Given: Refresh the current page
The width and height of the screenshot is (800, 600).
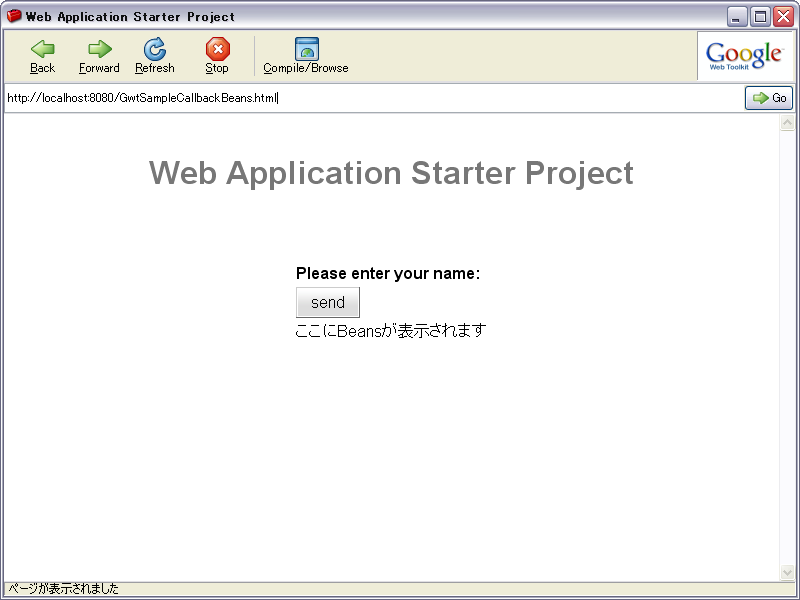Looking at the screenshot, I should point(155,48).
